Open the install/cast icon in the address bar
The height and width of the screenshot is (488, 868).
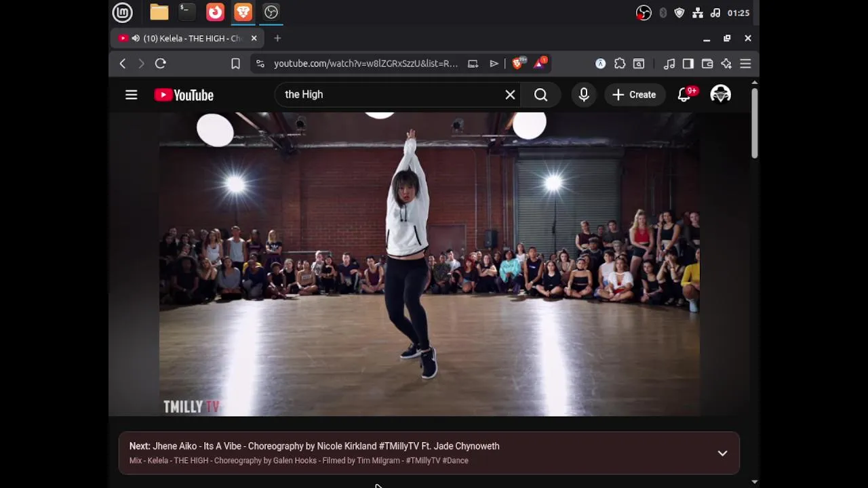coord(473,64)
